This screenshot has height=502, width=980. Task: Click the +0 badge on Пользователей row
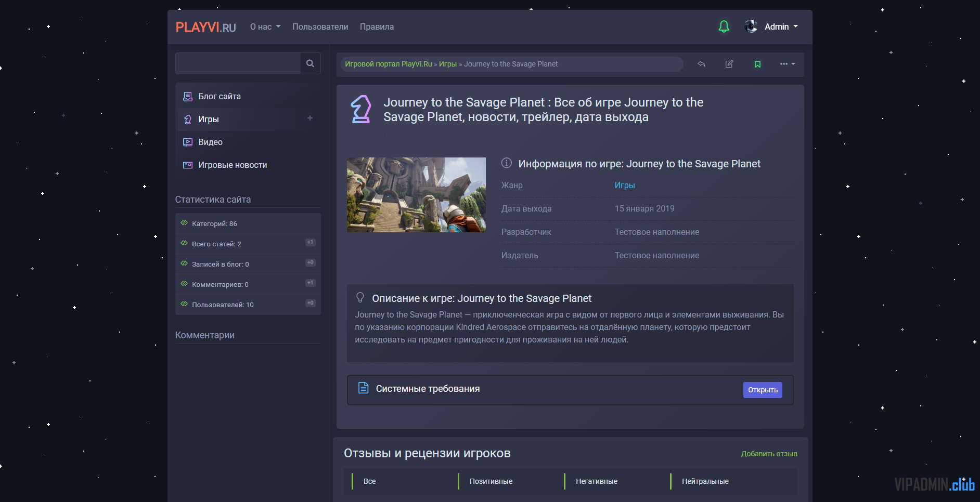pyautogui.click(x=311, y=303)
